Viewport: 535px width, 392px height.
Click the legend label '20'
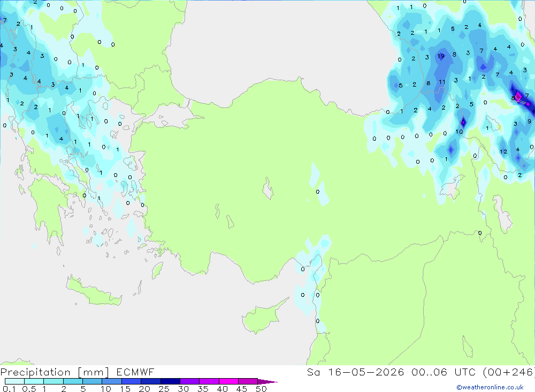click(144, 389)
